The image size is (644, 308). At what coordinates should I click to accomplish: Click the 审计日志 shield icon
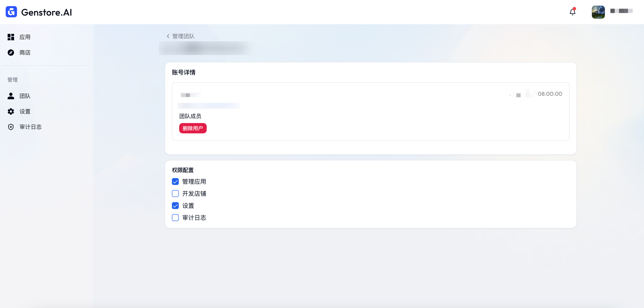(11, 127)
